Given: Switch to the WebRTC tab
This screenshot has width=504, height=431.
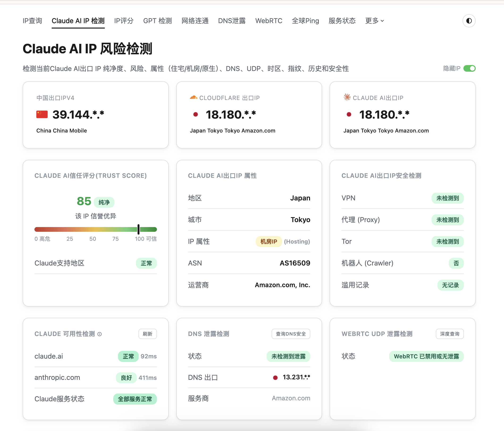Looking at the screenshot, I should tap(269, 21).
